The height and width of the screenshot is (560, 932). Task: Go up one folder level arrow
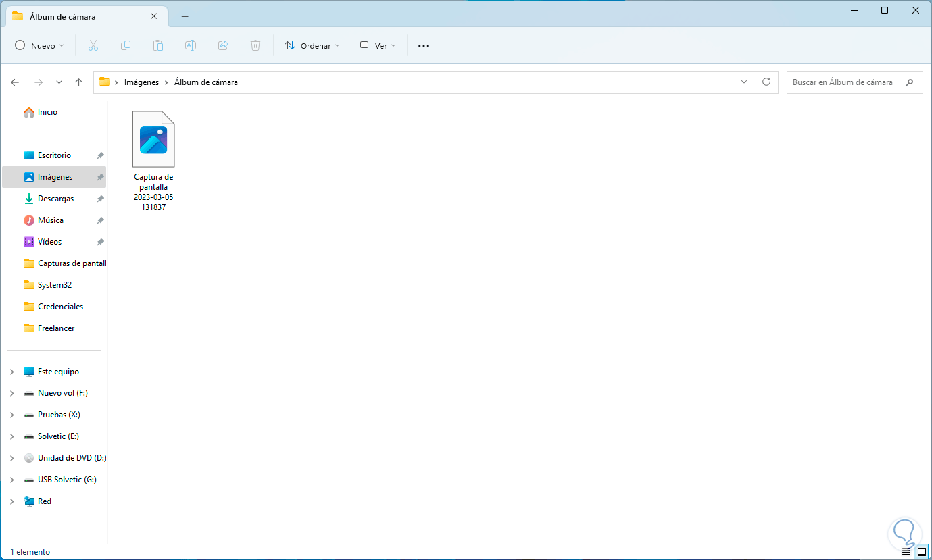coord(78,82)
